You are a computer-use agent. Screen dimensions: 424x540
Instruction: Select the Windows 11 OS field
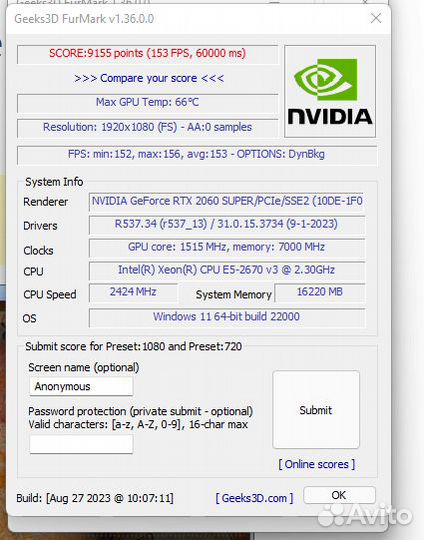pyautogui.click(x=227, y=318)
